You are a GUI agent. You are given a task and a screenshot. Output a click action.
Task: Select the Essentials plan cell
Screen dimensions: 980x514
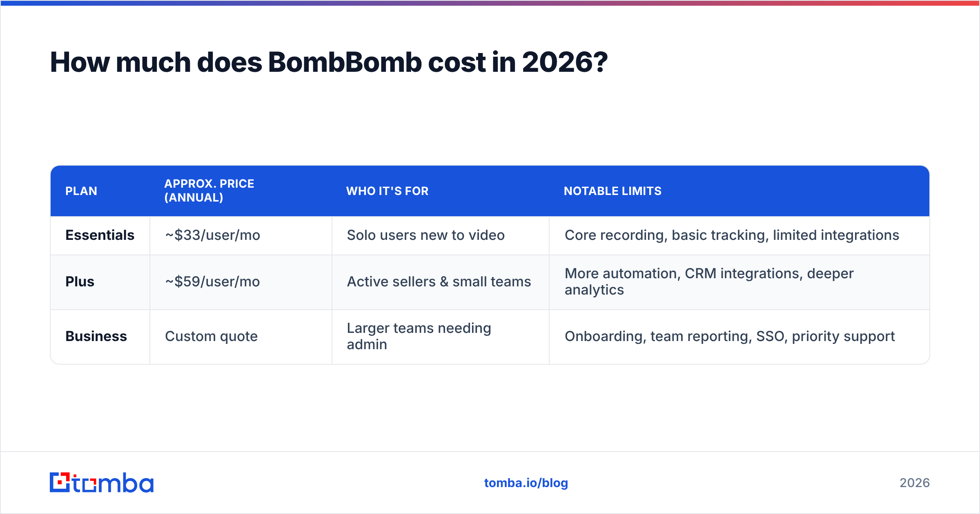pyautogui.click(x=100, y=235)
